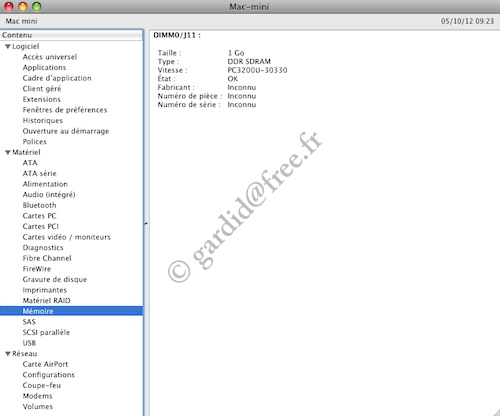500x416 pixels.
Task: Choose USB in the hardware list
Action: click(x=29, y=343)
